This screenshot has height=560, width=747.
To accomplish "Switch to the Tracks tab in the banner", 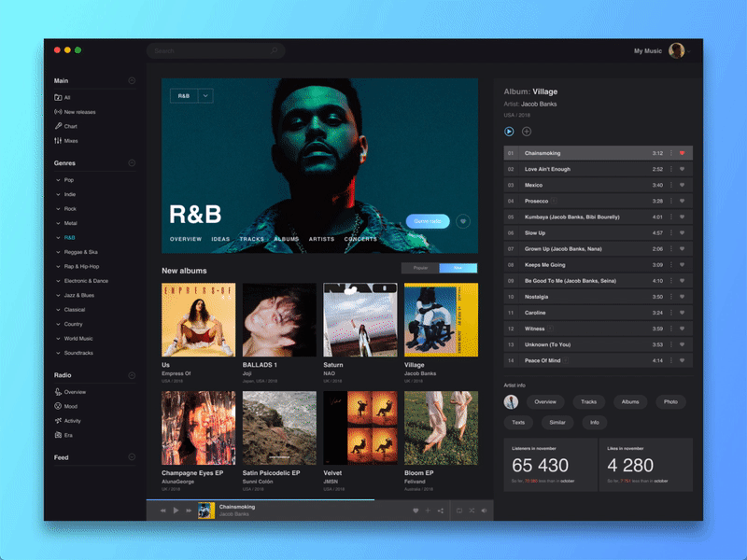I will [252, 239].
